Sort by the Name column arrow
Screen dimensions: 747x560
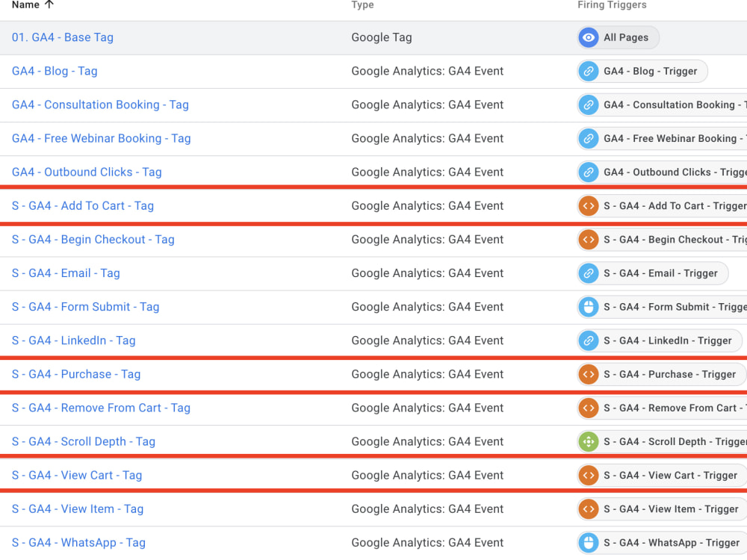coord(49,4)
